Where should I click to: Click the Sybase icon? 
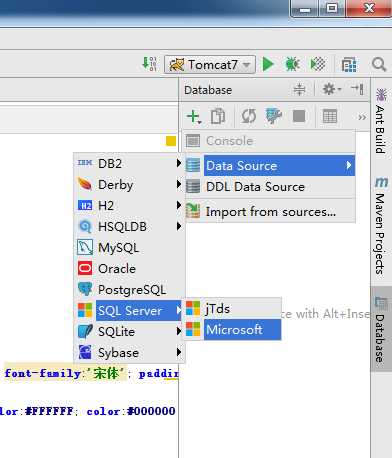tap(85, 352)
